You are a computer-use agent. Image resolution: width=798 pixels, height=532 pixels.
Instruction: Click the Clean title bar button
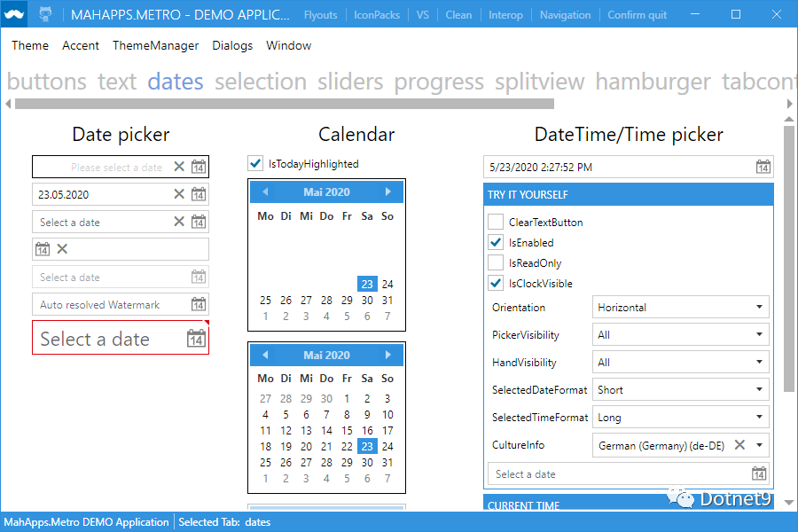tap(458, 15)
